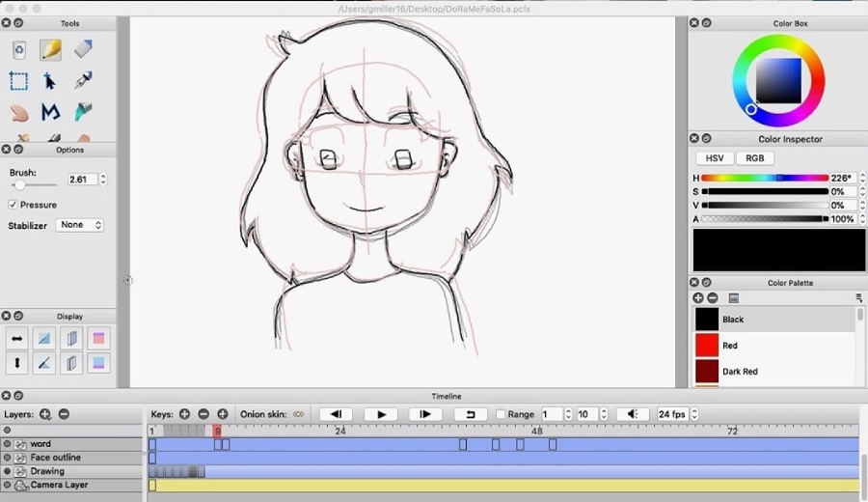868x502 pixels.
Task: Add a new layer in timeline
Action: pos(45,414)
